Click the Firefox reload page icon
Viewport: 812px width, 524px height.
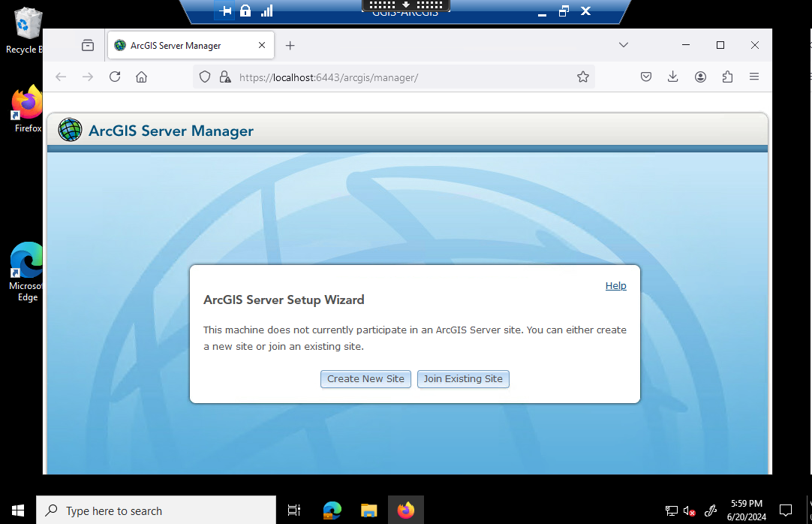(115, 77)
